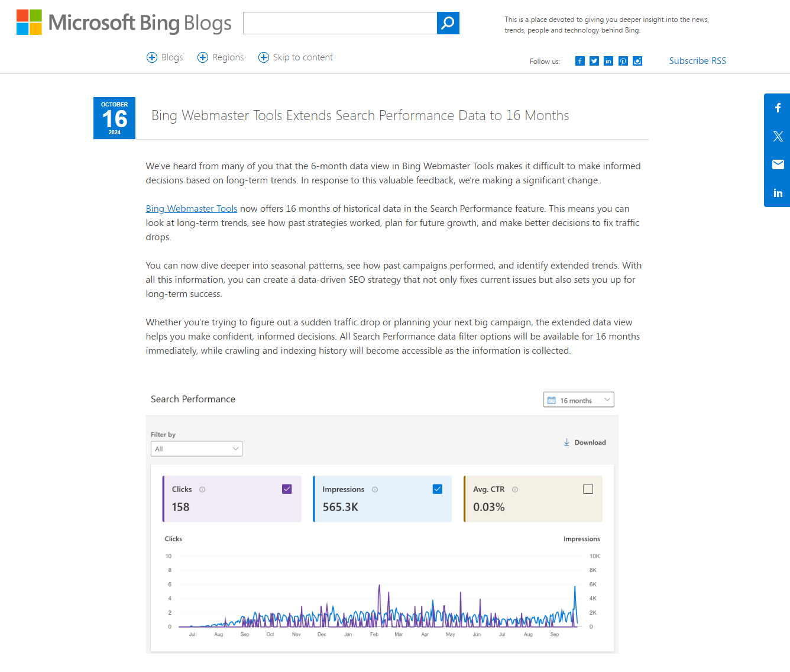This screenshot has width=790, height=672.
Task: Open the Pinterest follow icon in header
Action: [623, 61]
